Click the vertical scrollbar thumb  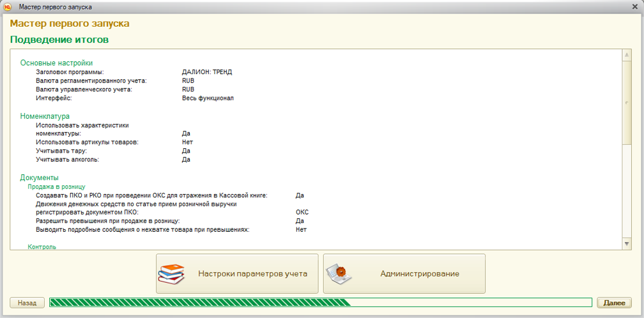click(627, 103)
